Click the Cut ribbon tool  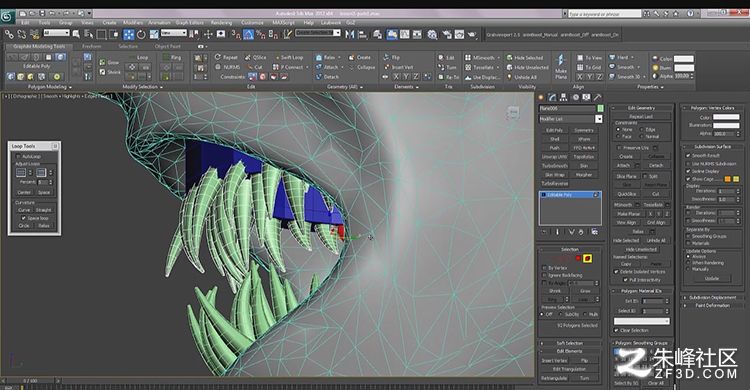(x=254, y=67)
